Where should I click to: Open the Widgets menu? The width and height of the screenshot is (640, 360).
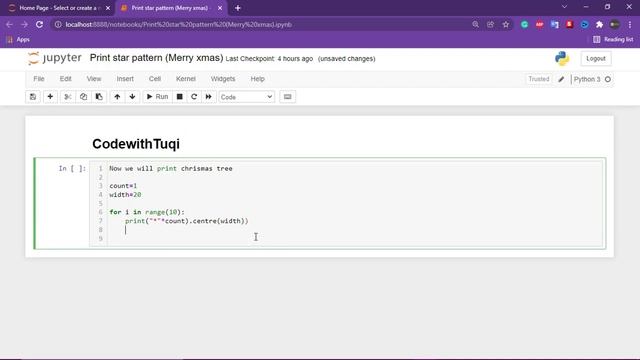[x=223, y=79]
